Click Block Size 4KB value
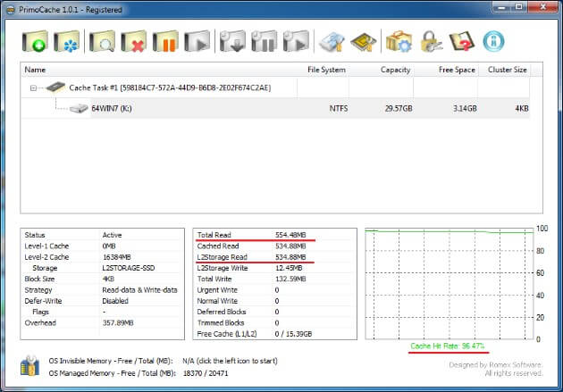Viewport: 563px width, 392px height. pos(108,279)
